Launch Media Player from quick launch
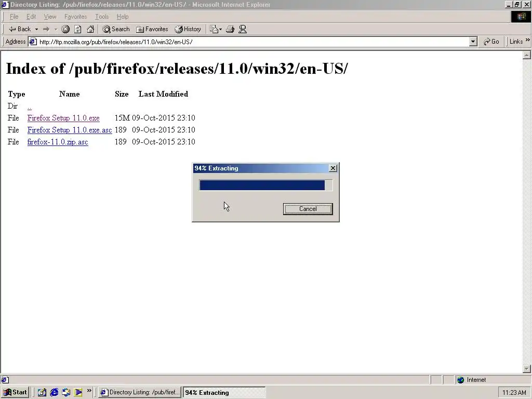 78,393
